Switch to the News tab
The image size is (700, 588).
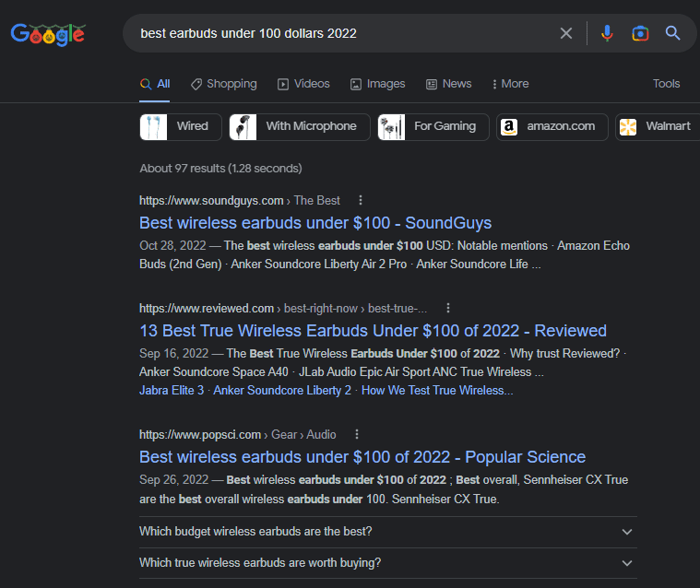448,84
